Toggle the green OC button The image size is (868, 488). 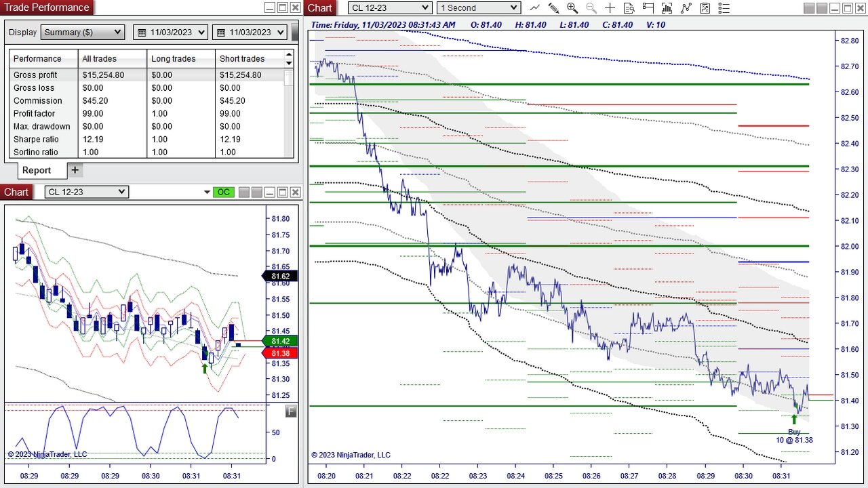[x=223, y=192]
